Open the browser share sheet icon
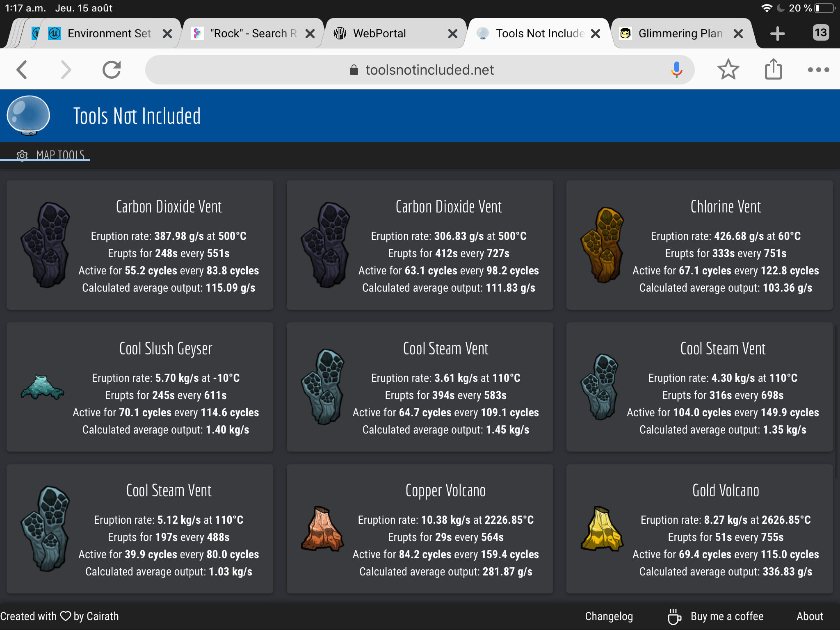 pyautogui.click(x=773, y=70)
